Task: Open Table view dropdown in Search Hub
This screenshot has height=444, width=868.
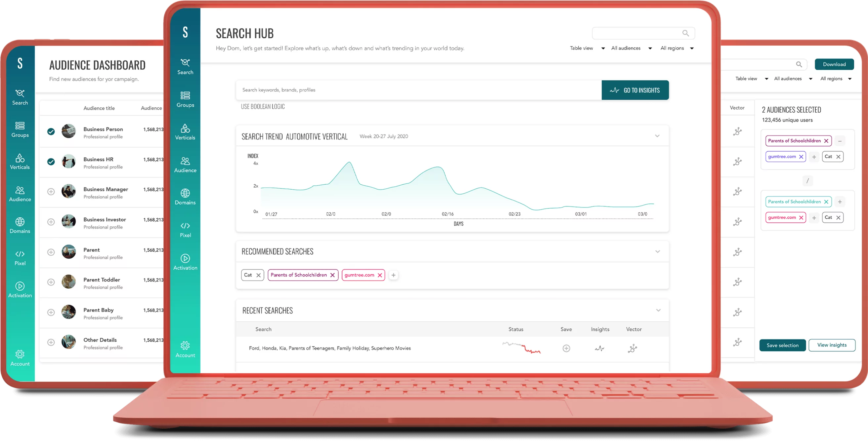Action: [x=587, y=48]
